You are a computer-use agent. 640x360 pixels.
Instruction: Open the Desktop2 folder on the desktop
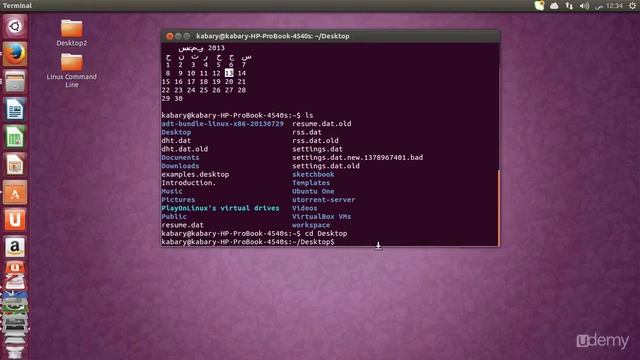(x=71, y=33)
